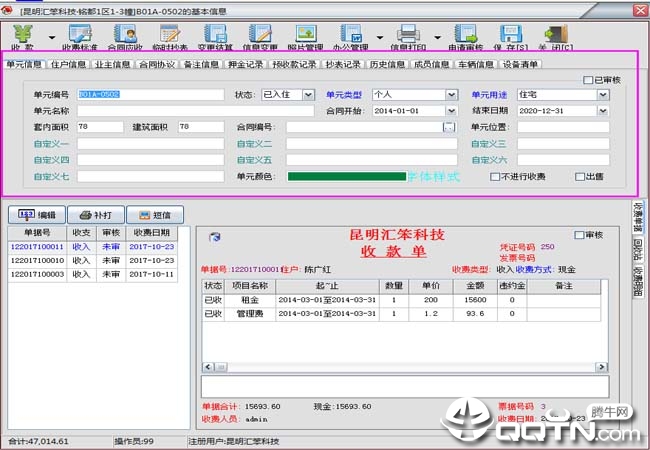Select receipt row 122017100003
Image resolution: width=650 pixels, height=450 pixels.
point(93,274)
